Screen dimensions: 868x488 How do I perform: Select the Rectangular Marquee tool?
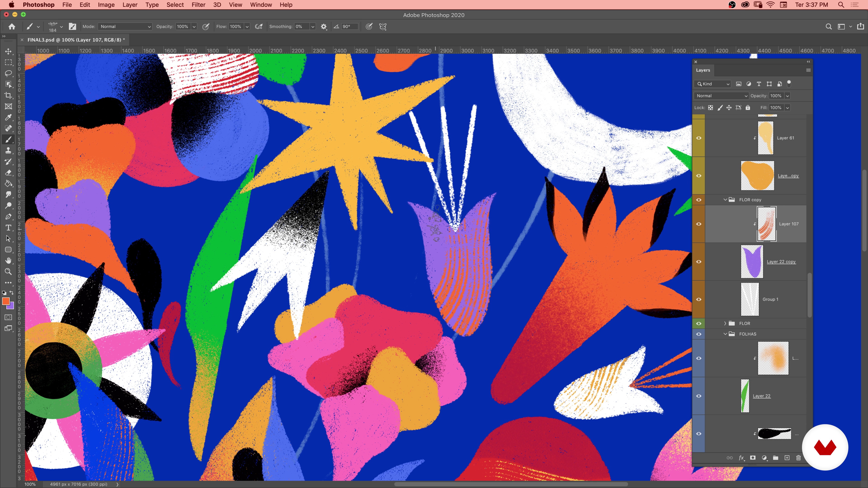pyautogui.click(x=8, y=62)
